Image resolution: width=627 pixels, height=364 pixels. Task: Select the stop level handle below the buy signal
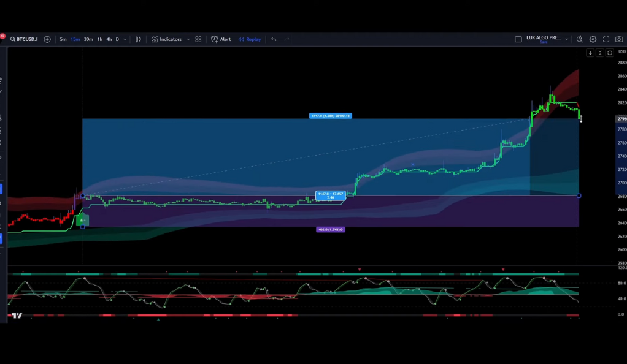click(83, 227)
